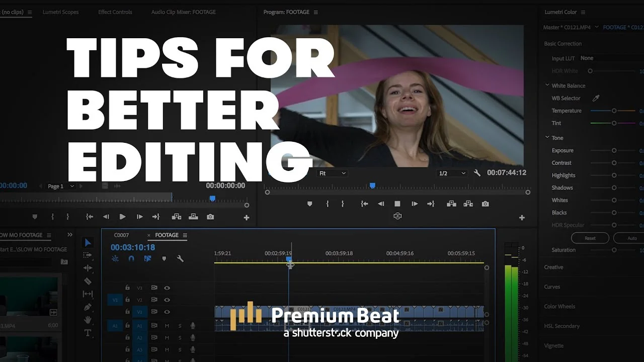Screen dimensions: 644x362
Task: Open Input LUT None dropdown
Action: [611, 58]
